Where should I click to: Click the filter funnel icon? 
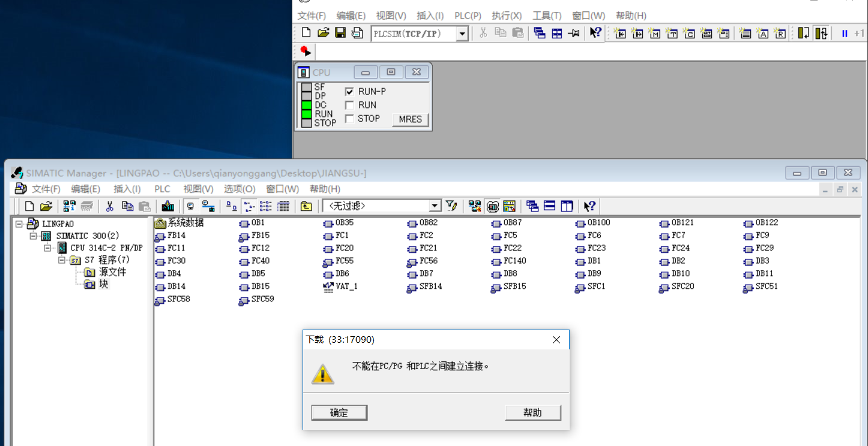pyautogui.click(x=451, y=206)
